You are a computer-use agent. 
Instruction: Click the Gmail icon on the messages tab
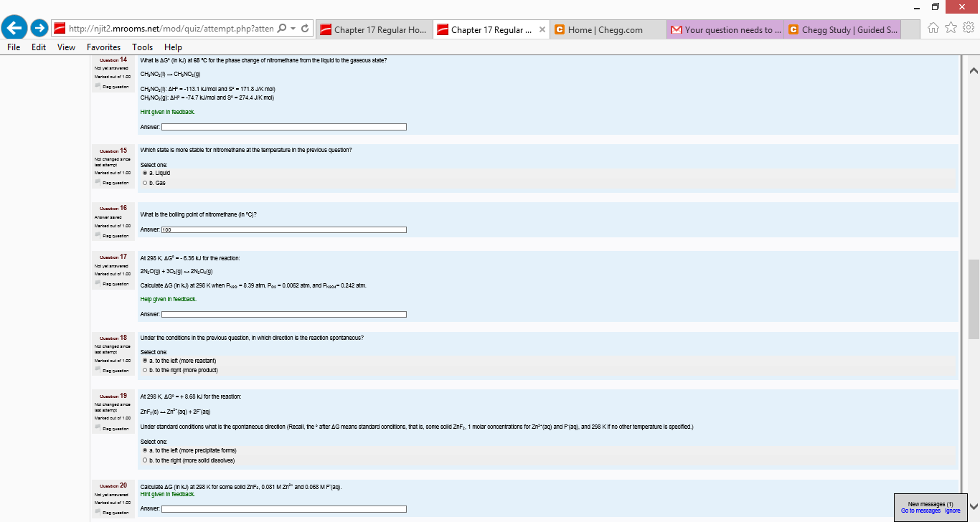(677, 30)
